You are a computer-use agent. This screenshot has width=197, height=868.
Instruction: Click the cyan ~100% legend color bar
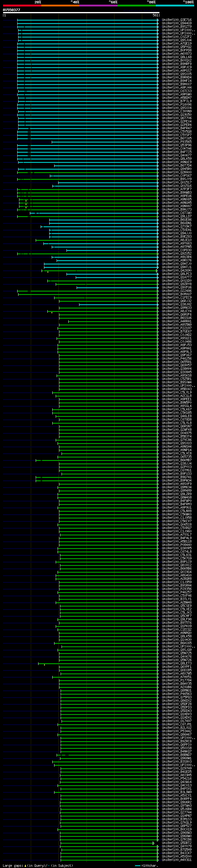coord(175,6)
